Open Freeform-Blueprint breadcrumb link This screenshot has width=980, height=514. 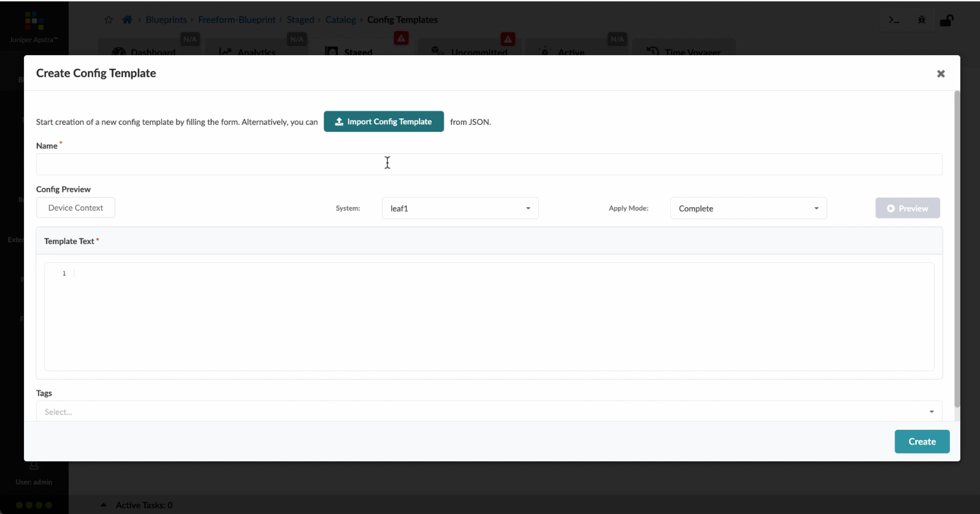tap(237, 20)
